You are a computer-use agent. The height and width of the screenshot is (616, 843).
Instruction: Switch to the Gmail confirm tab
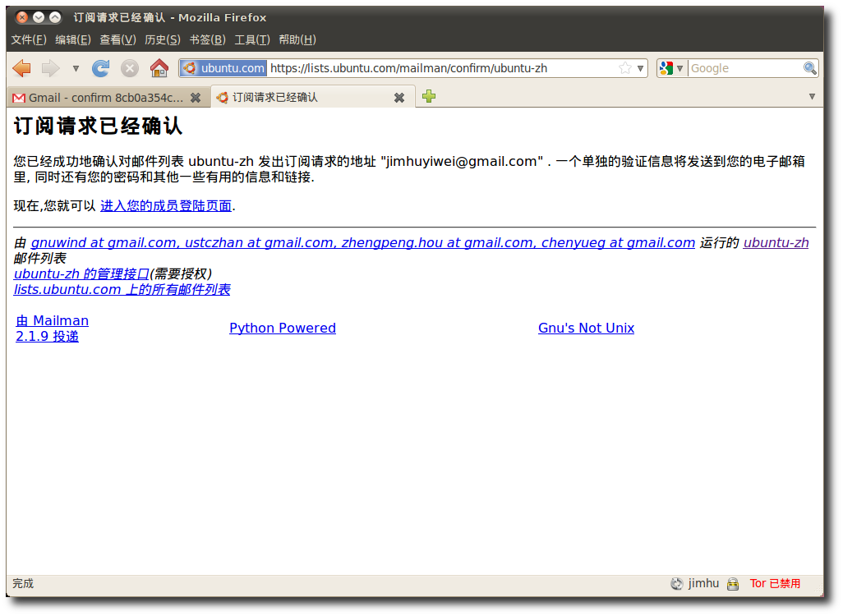coord(107,97)
